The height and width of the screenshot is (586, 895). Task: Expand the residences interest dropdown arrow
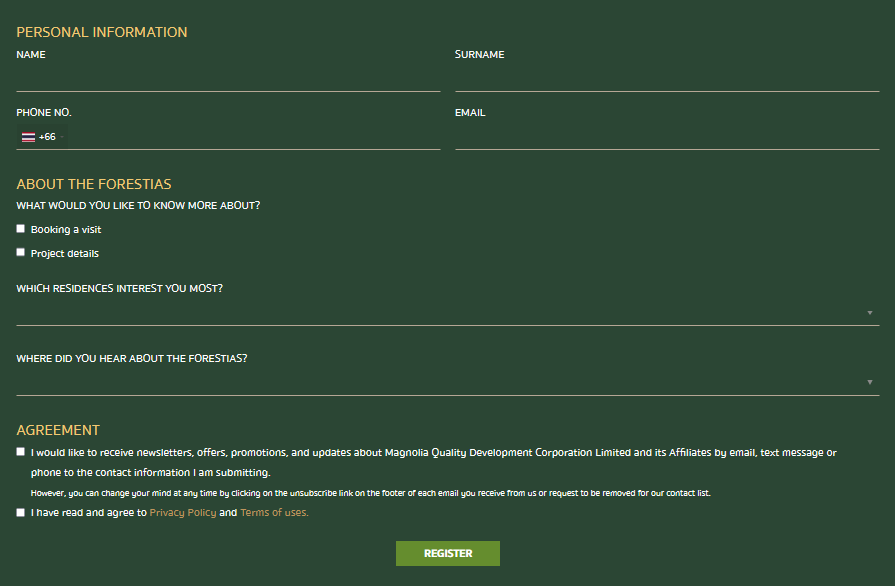[x=870, y=313]
